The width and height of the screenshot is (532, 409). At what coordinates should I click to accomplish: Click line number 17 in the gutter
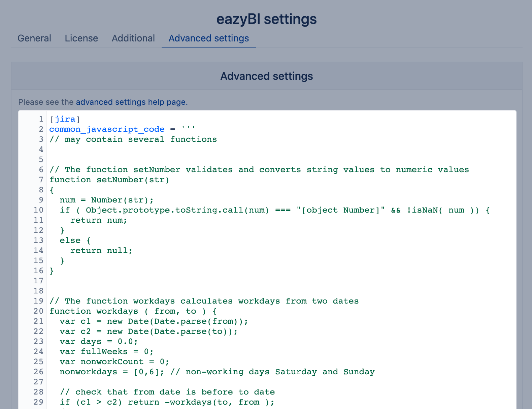[x=38, y=281]
